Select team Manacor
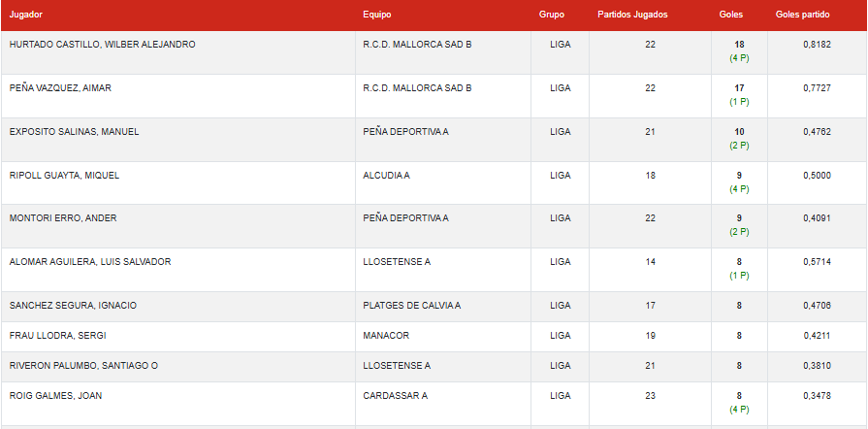The width and height of the screenshot is (868, 429). (386, 336)
